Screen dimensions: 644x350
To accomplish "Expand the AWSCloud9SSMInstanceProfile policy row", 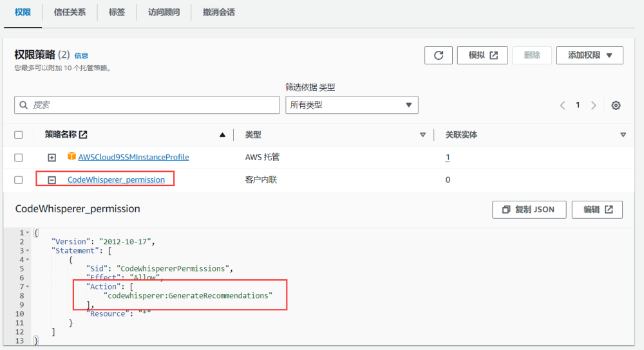I will point(52,158).
